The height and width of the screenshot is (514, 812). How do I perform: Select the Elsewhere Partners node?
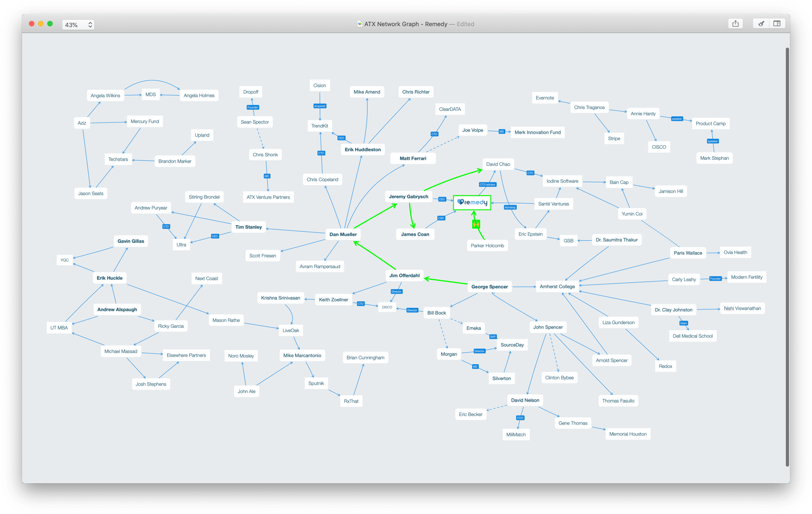pos(186,355)
